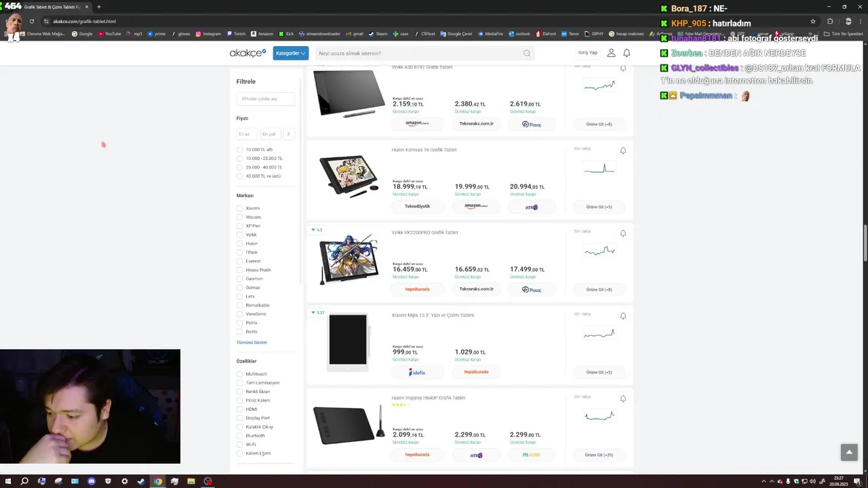Open Veikk VK2200PRO Grafik Tablet title link

point(425,232)
